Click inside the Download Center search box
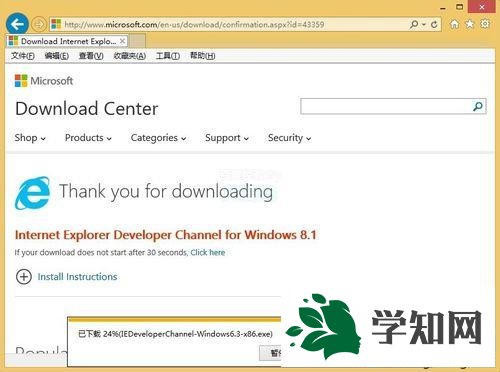Screen dimensions: 500x372 (386, 106)
